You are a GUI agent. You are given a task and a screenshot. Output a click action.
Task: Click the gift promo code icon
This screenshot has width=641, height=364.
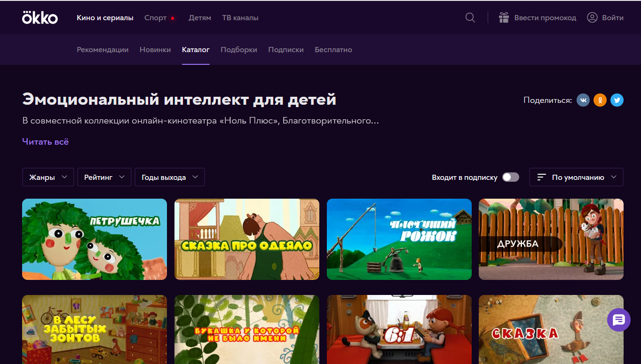504,18
